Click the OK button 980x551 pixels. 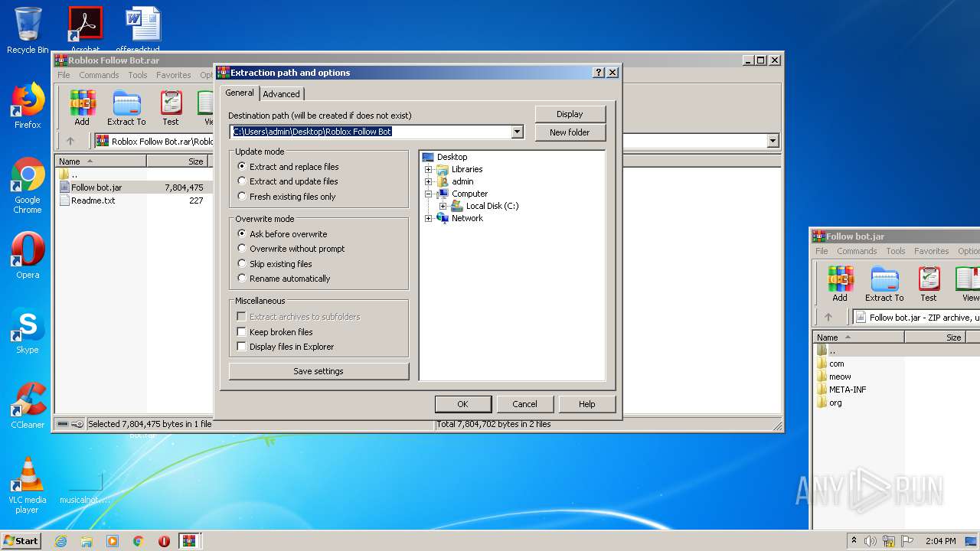click(x=462, y=404)
